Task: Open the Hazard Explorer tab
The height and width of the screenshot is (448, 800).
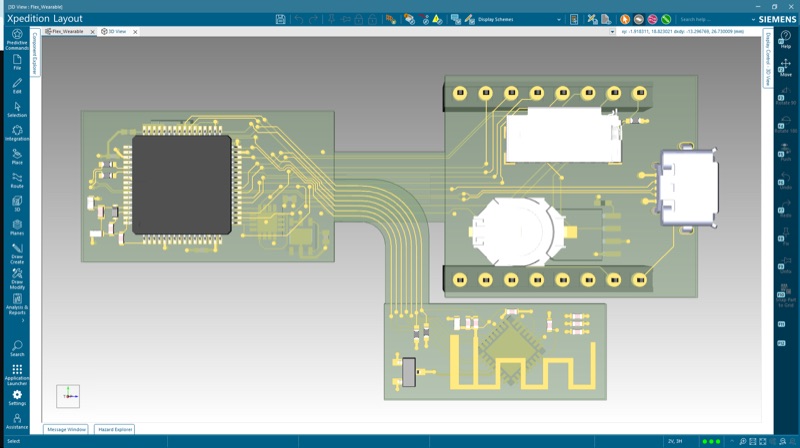Action: pyautogui.click(x=115, y=430)
